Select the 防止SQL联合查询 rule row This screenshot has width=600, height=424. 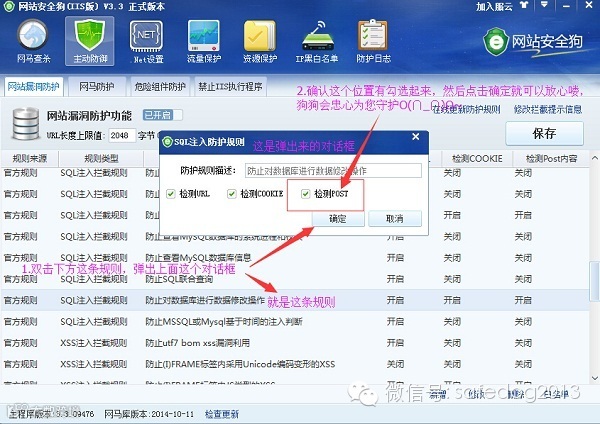click(295, 279)
